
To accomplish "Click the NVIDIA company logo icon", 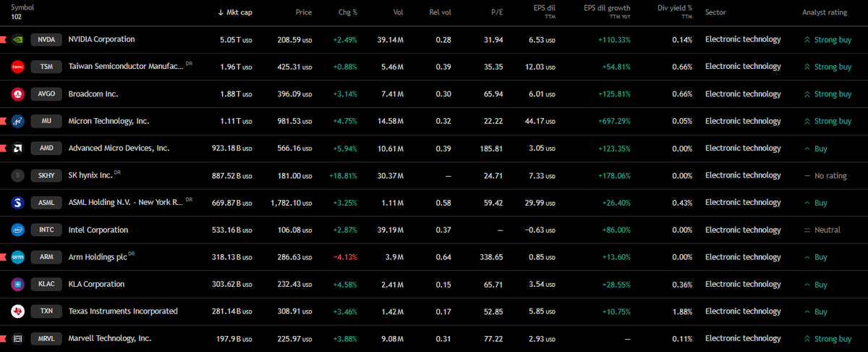I will point(18,40).
